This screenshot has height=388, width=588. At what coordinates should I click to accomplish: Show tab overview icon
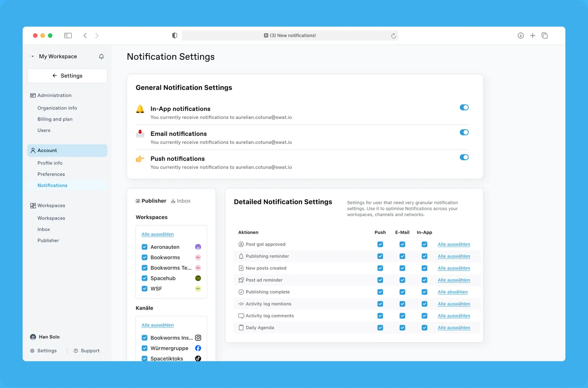click(545, 36)
